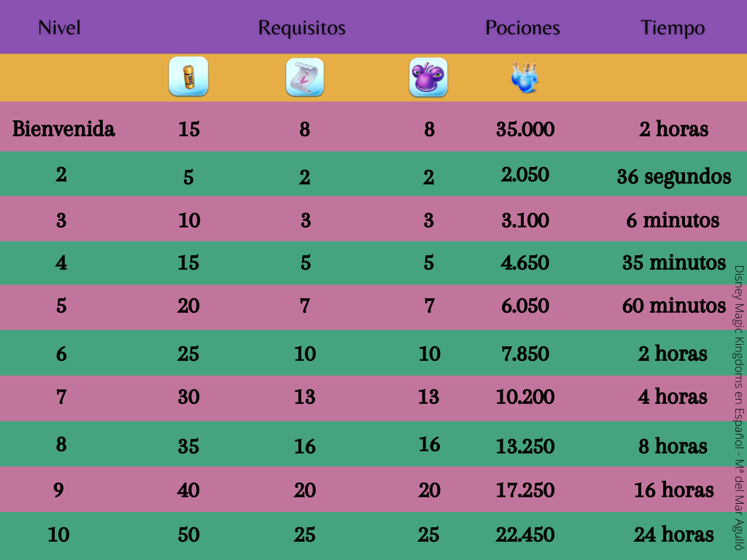The height and width of the screenshot is (560, 747).
Task: Select the Requisitos column header
Action: (302, 28)
